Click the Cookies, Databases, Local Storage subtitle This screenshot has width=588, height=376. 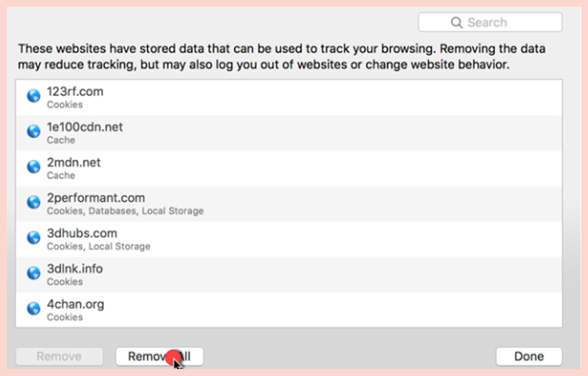[125, 211]
